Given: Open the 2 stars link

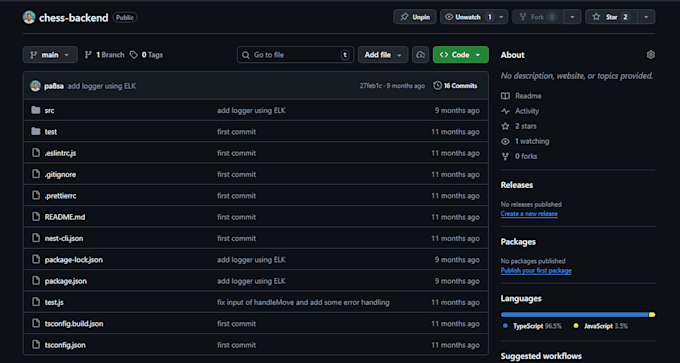Looking at the screenshot, I should click(x=519, y=126).
